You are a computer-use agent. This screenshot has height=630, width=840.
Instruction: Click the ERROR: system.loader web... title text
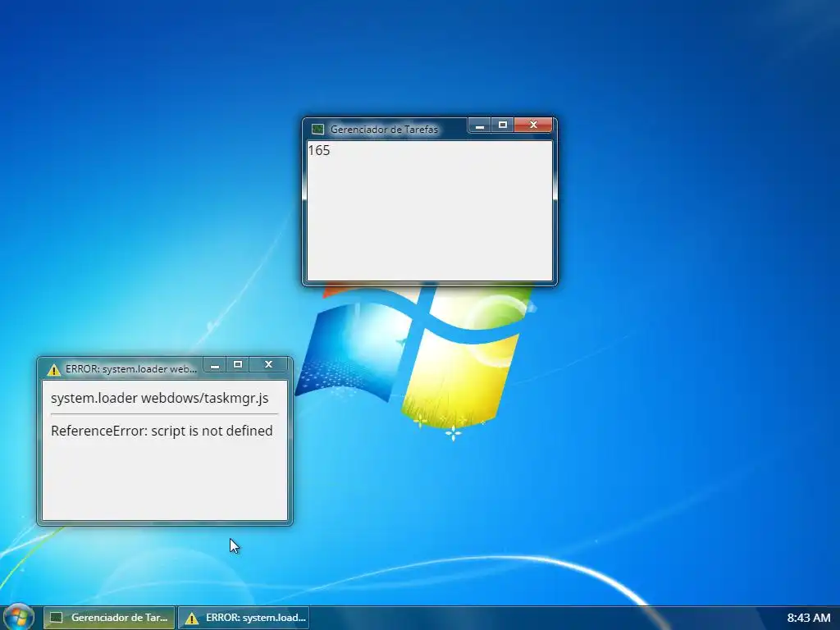(x=131, y=369)
